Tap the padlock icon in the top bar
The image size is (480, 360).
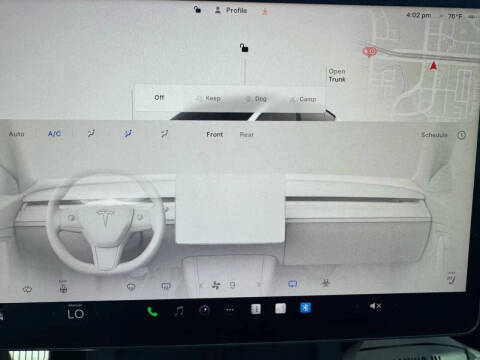tap(197, 9)
